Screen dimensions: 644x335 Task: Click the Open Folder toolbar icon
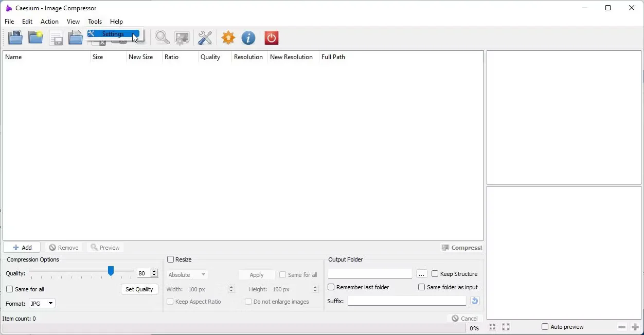(x=35, y=38)
